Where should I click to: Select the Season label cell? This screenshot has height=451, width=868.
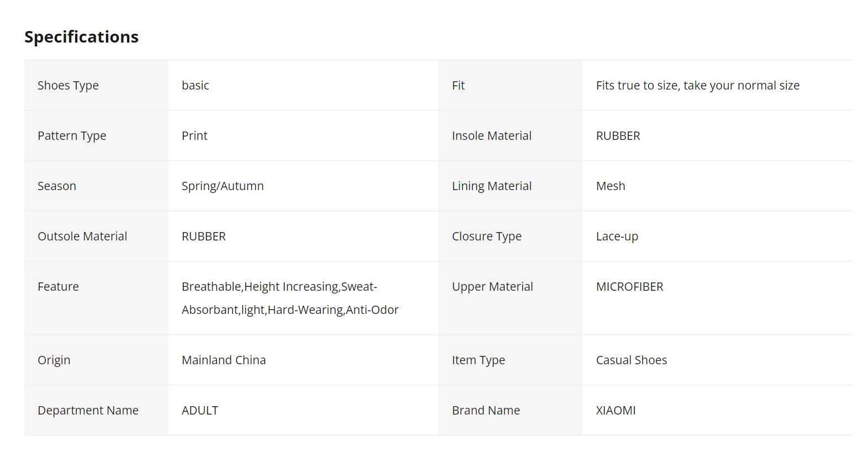click(x=96, y=186)
